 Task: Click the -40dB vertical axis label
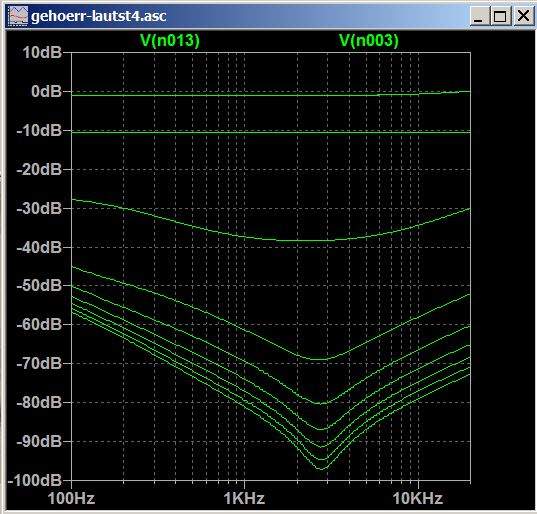pyautogui.click(x=39, y=247)
